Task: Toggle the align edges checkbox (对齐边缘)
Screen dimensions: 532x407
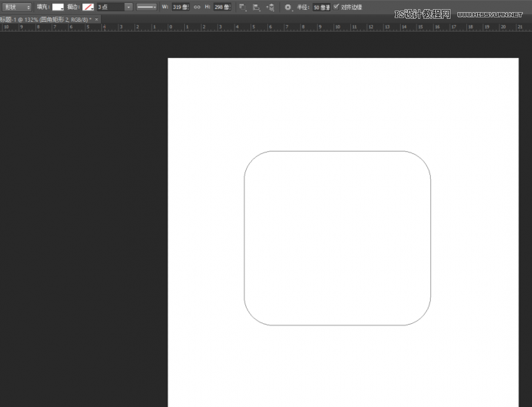Action: tap(337, 6)
